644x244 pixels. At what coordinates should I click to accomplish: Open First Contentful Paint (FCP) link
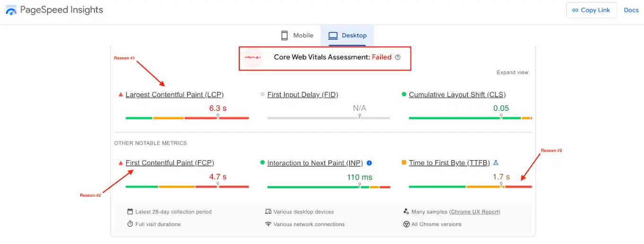click(170, 163)
